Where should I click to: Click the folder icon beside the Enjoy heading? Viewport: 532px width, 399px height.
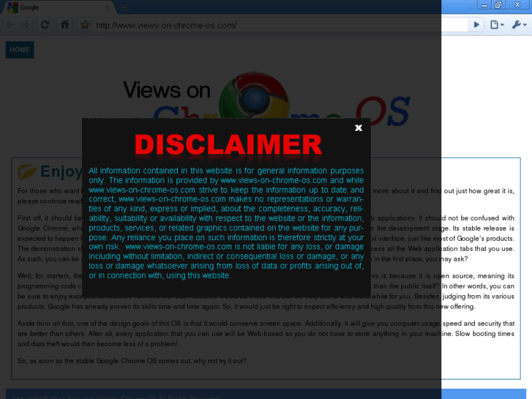27,171
